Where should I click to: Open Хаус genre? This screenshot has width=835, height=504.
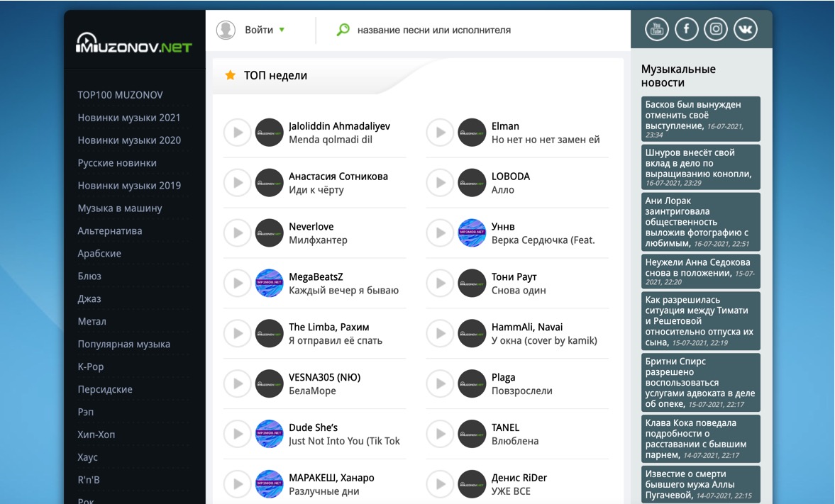[88, 457]
